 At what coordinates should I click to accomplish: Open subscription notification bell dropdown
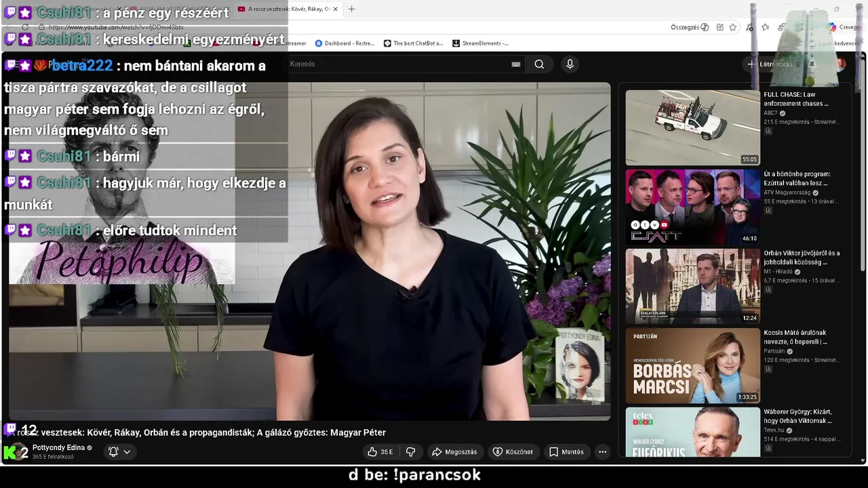119,452
